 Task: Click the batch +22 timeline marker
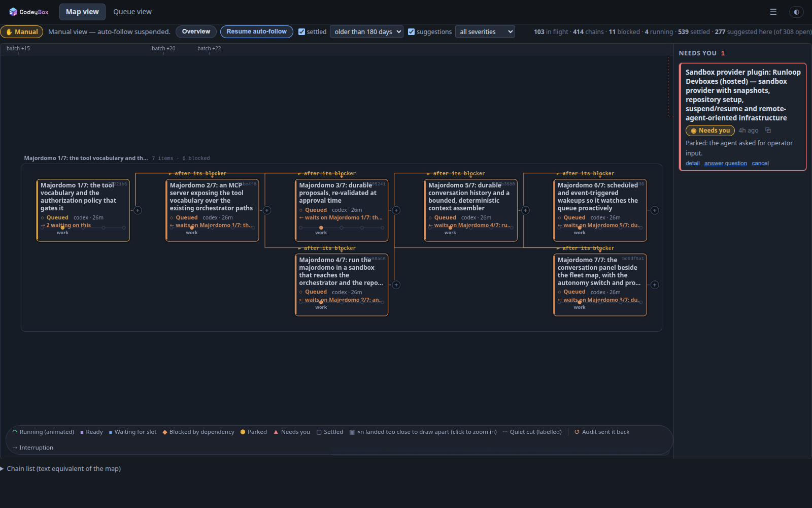point(209,49)
